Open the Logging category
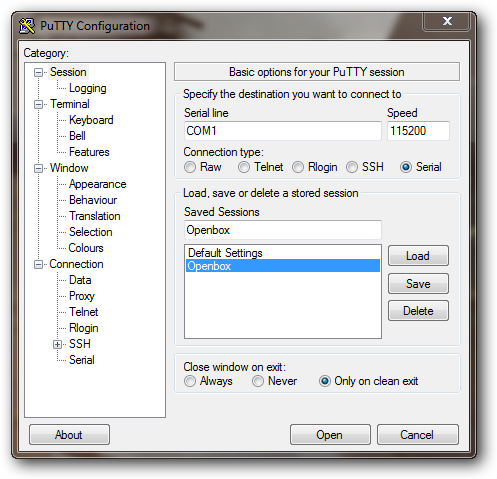The image size is (497, 479). pos(88,88)
